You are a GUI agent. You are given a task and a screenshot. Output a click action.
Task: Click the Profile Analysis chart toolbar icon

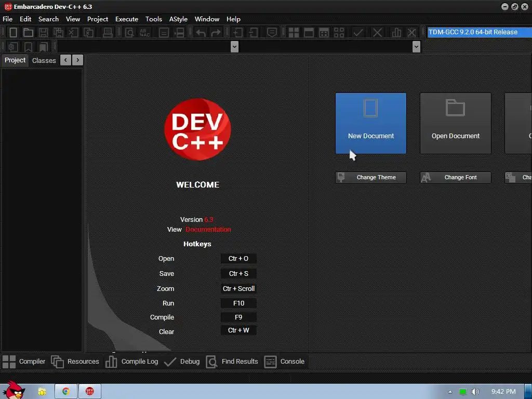[396, 33]
